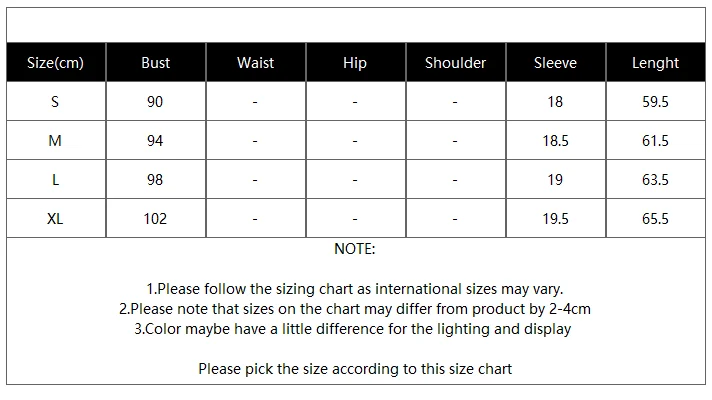Select the bust value 90
The image size is (712, 400).
click(155, 102)
